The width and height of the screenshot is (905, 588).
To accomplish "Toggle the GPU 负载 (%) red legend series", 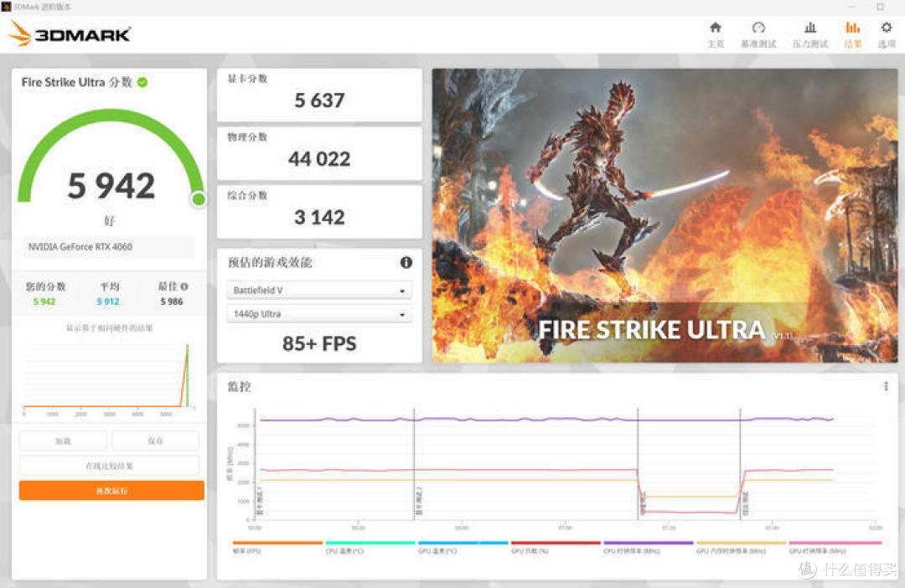I will pos(556,547).
